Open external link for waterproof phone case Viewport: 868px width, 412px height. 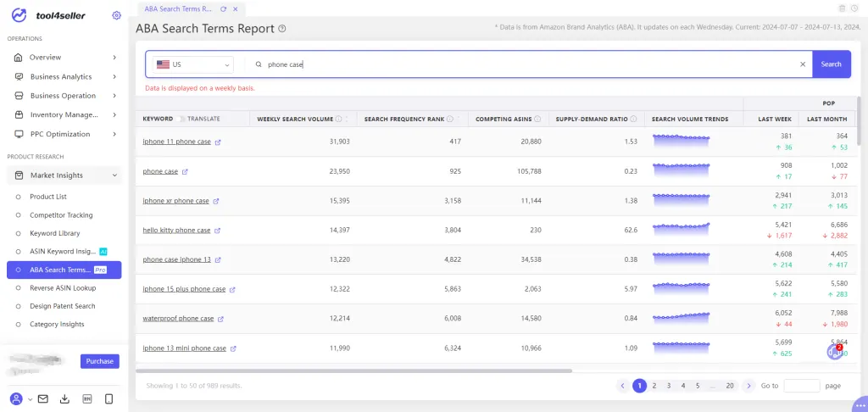tap(221, 319)
